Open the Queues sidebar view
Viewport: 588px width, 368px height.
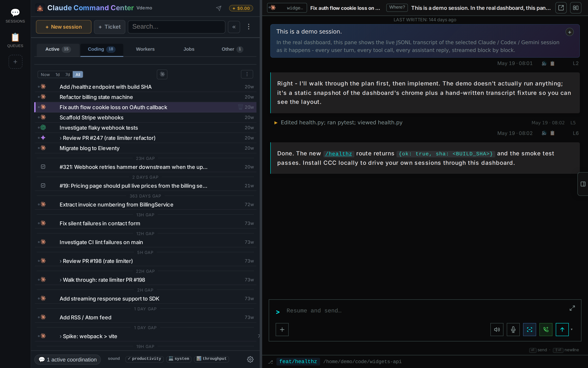tap(15, 40)
